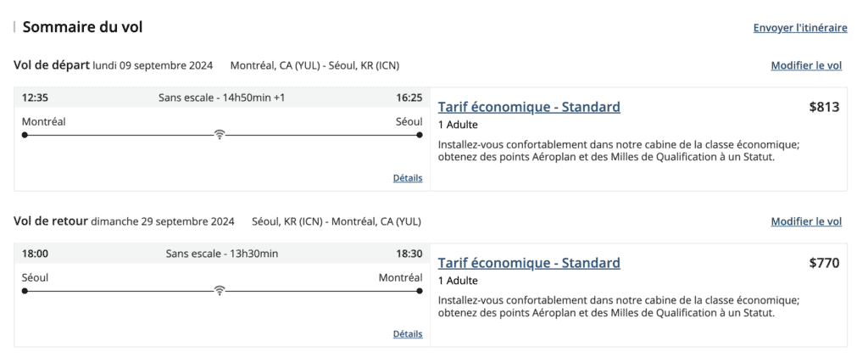Click the Sommaire du vol heading

[x=82, y=27]
